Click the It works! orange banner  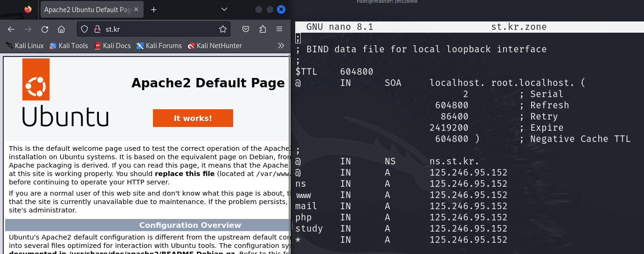pyautogui.click(x=193, y=118)
